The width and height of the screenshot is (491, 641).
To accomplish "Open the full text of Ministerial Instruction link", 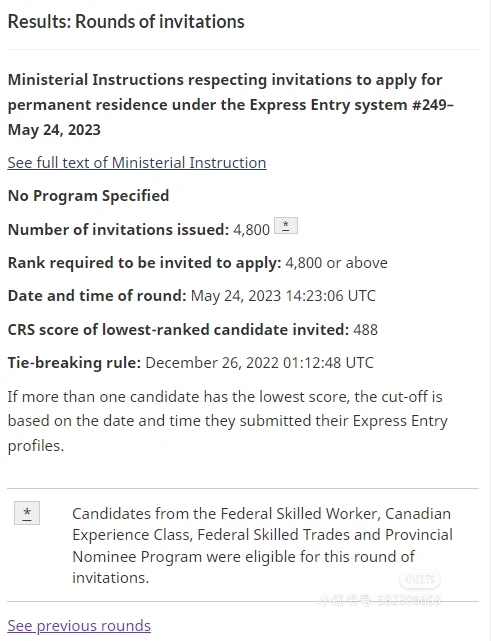I will pyautogui.click(x=137, y=163).
